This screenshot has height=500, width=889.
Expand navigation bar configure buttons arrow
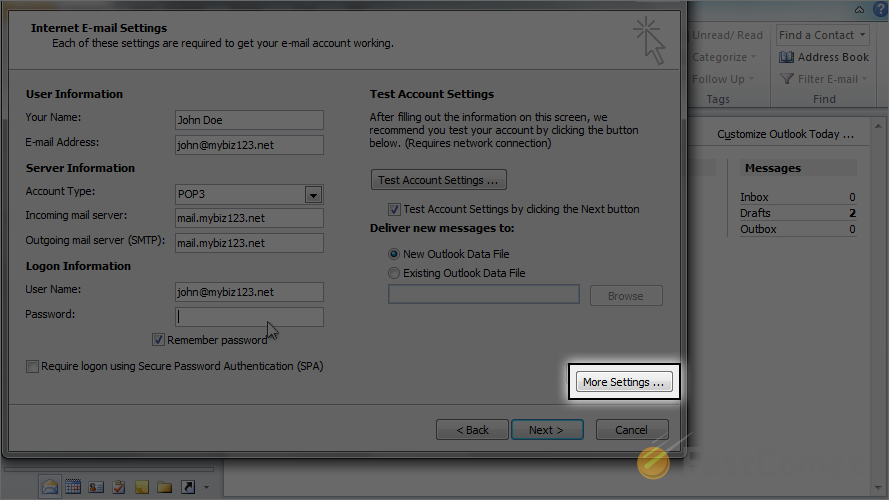pyautogui.click(x=206, y=487)
